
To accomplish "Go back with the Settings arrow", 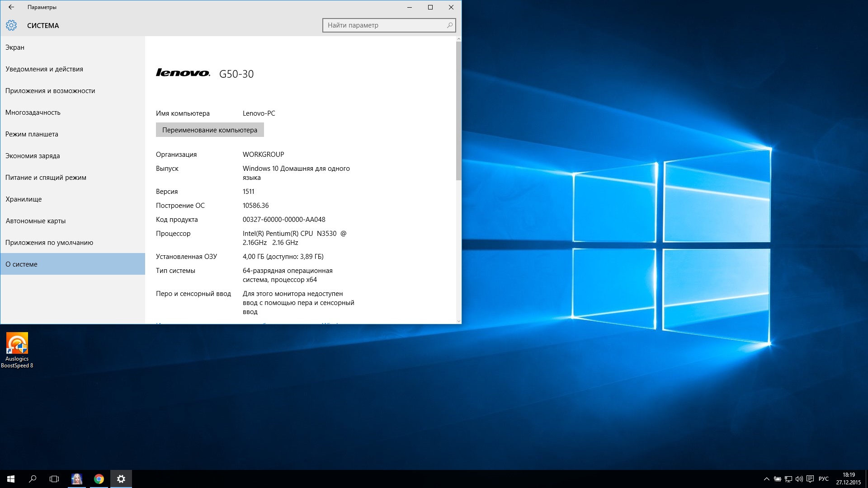I will click(11, 7).
